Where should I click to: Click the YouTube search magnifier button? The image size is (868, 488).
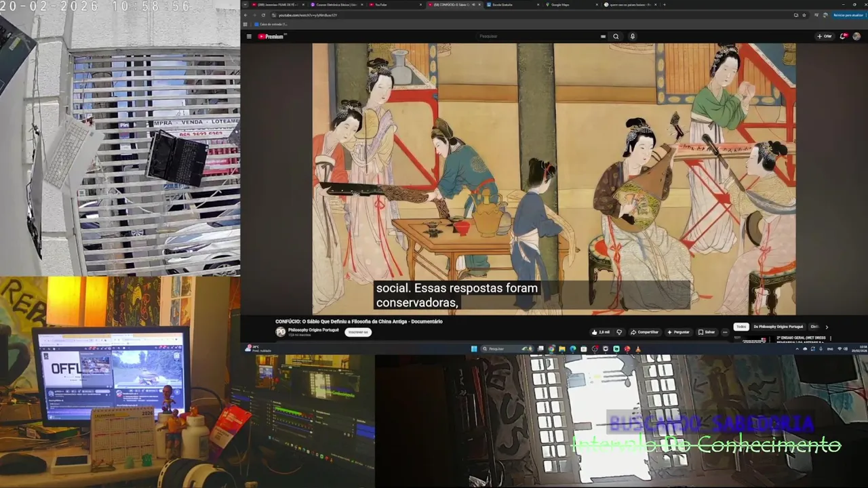click(x=616, y=37)
